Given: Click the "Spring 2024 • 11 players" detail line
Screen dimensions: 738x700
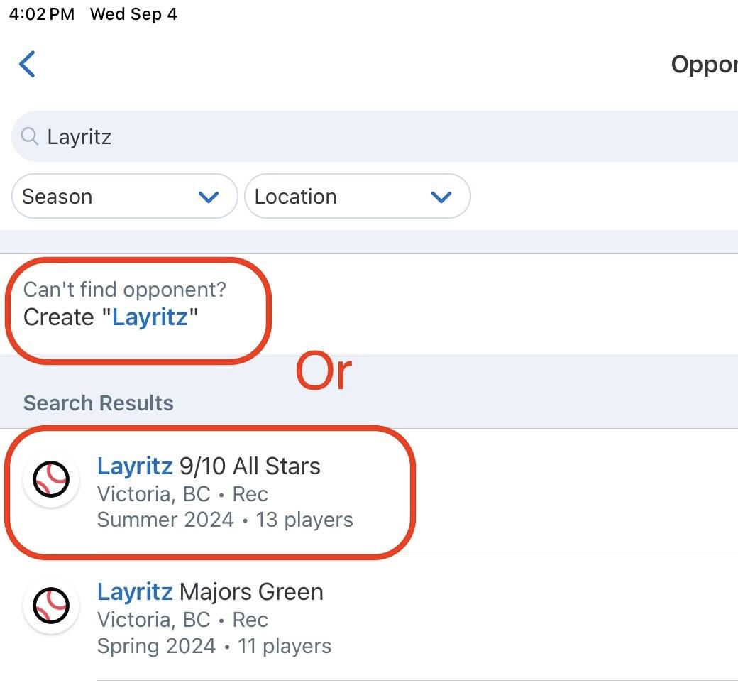Looking at the screenshot, I should click(214, 646).
